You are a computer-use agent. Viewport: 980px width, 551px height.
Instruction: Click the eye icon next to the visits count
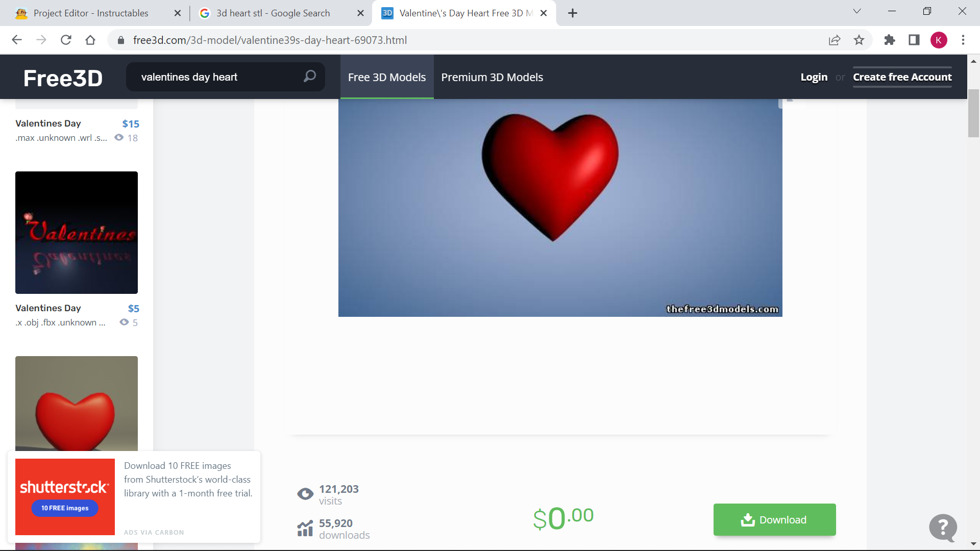click(x=305, y=493)
